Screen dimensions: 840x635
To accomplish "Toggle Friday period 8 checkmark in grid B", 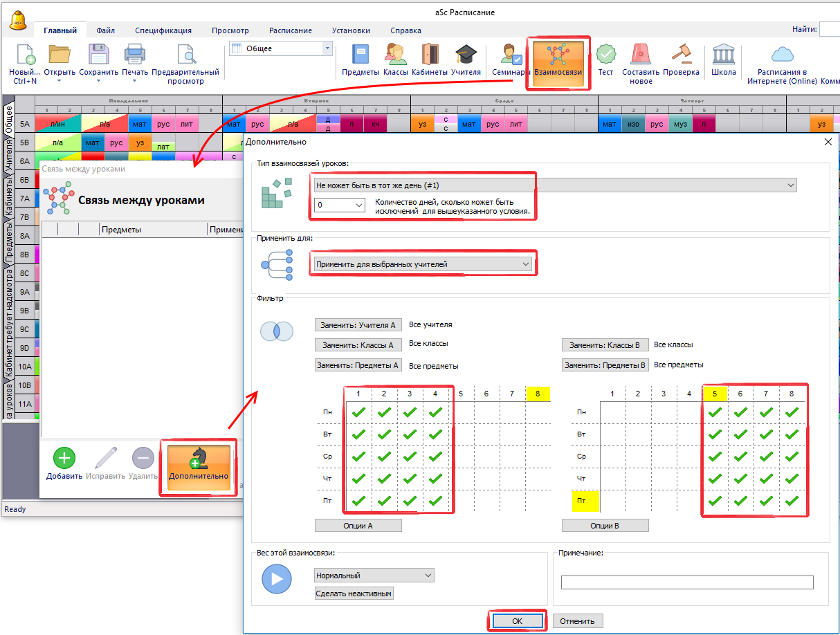I will tap(792, 500).
